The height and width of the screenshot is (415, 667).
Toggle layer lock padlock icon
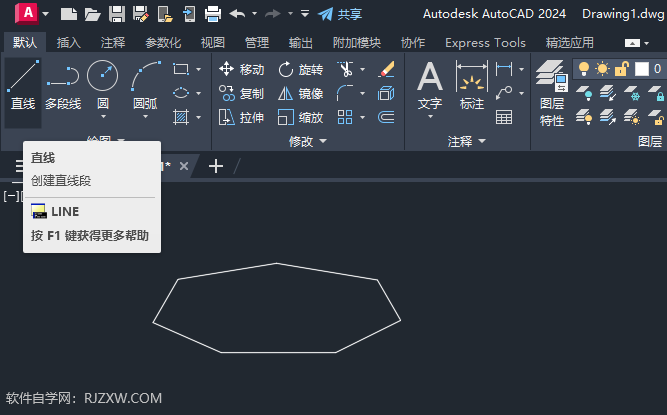[x=621, y=68]
